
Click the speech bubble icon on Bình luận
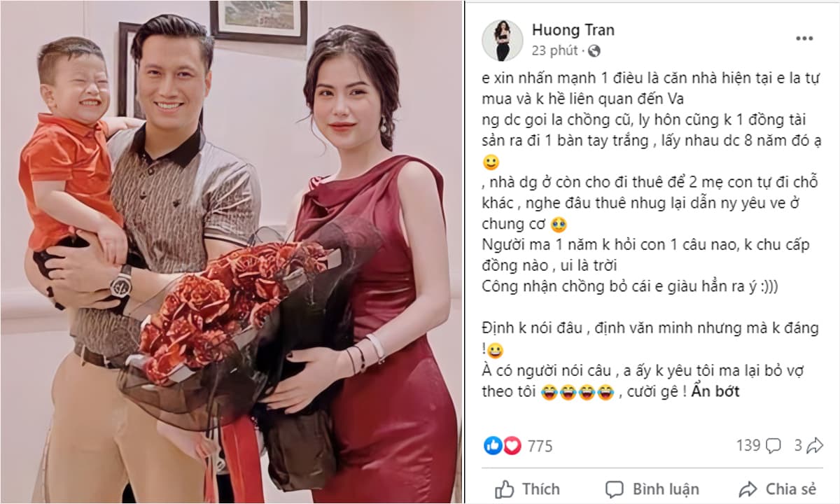coord(614,489)
